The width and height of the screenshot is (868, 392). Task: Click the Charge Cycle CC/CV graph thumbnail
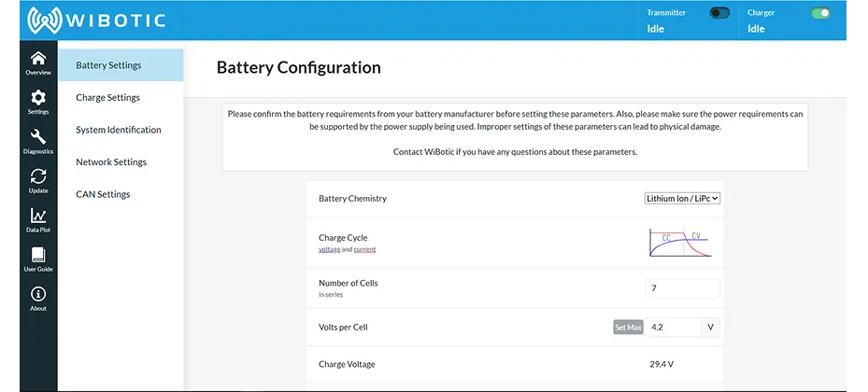pyautogui.click(x=681, y=243)
